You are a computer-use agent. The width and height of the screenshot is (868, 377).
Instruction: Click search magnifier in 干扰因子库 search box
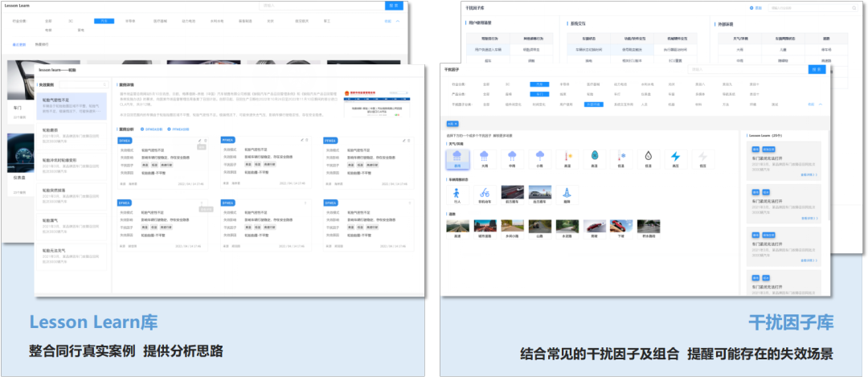pyautogui.click(x=854, y=8)
